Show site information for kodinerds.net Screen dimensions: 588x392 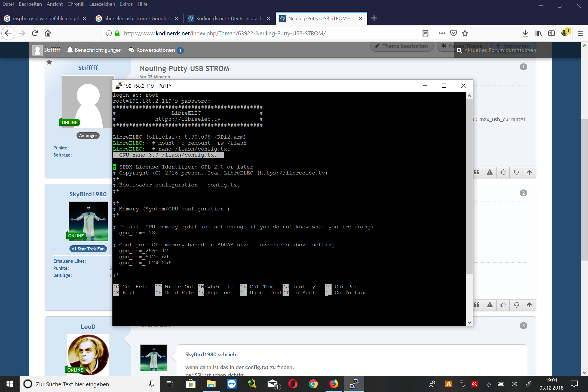coord(109,33)
